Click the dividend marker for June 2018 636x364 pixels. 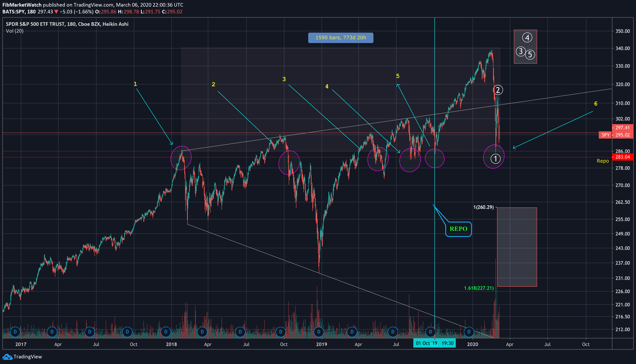(240, 332)
